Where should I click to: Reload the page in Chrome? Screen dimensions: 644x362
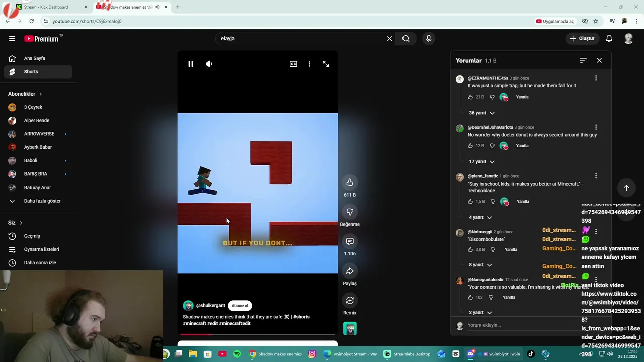point(31,21)
